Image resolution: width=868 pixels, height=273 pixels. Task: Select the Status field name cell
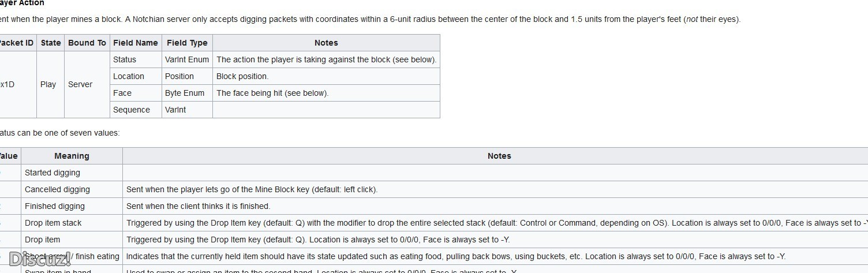(136, 59)
